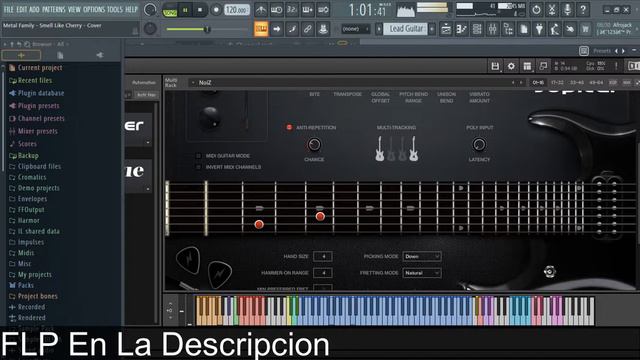
Task: Click the step editing icon
Action: click(292, 29)
